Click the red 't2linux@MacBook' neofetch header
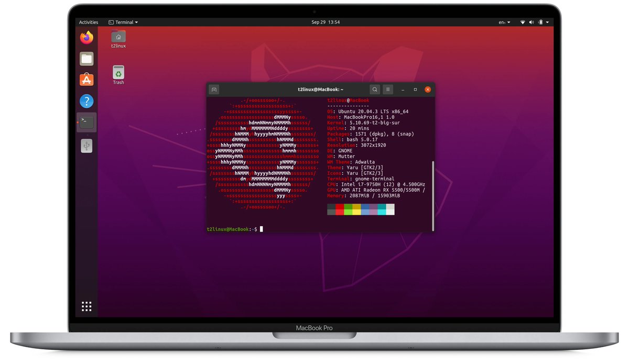 coord(348,101)
